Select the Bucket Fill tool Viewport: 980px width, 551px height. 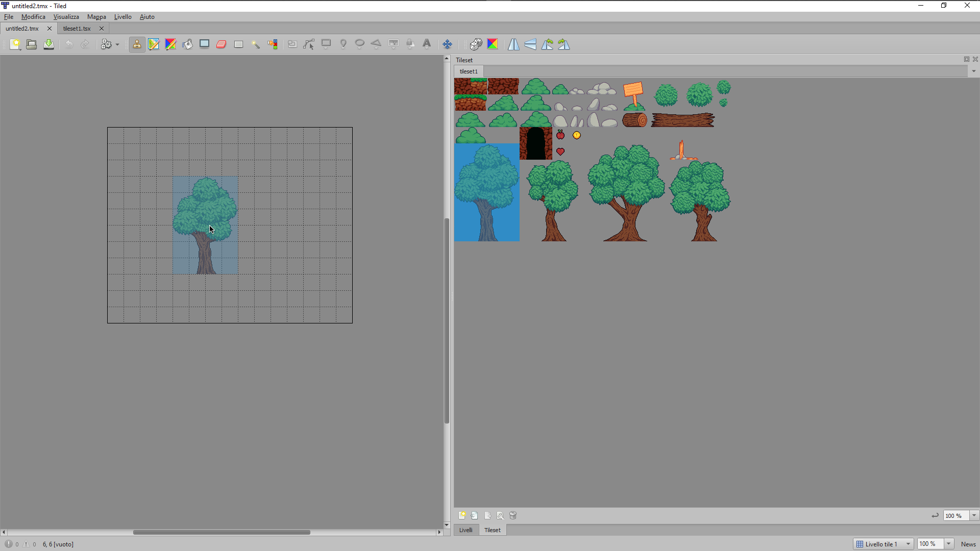coord(187,44)
